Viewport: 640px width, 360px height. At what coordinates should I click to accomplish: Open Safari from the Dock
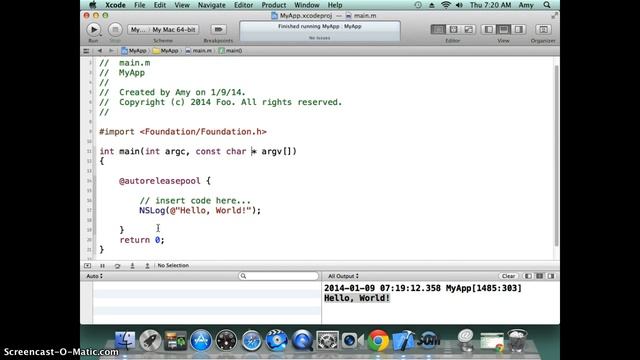[x=251, y=340]
